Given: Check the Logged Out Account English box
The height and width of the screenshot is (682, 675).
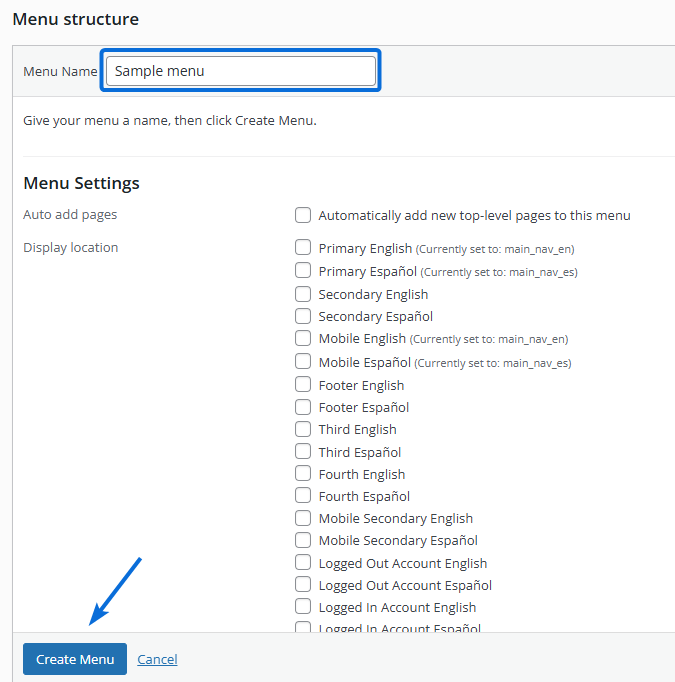Looking at the screenshot, I should click(303, 563).
